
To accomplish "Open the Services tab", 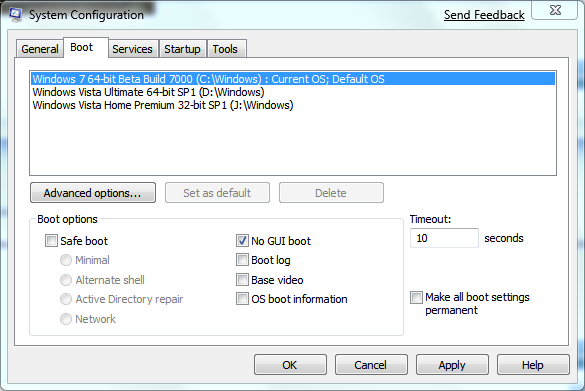I will pyautogui.click(x=132, y=49).
